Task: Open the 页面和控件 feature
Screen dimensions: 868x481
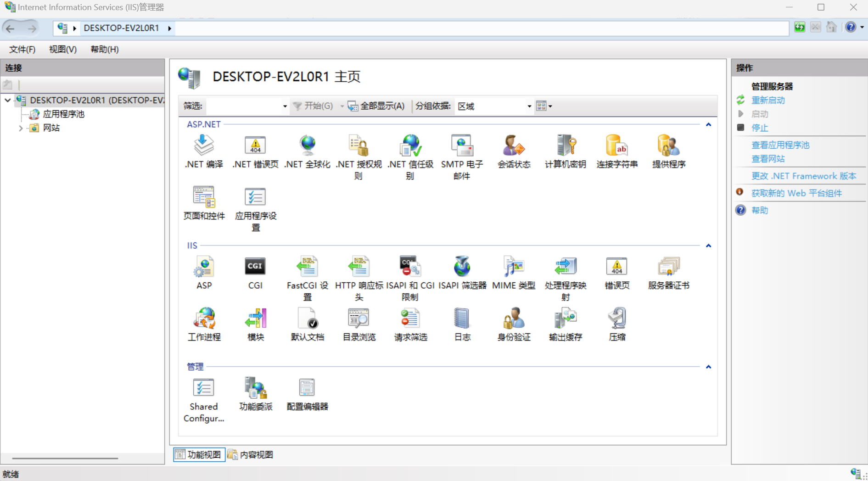Action: tap(204, 203)
